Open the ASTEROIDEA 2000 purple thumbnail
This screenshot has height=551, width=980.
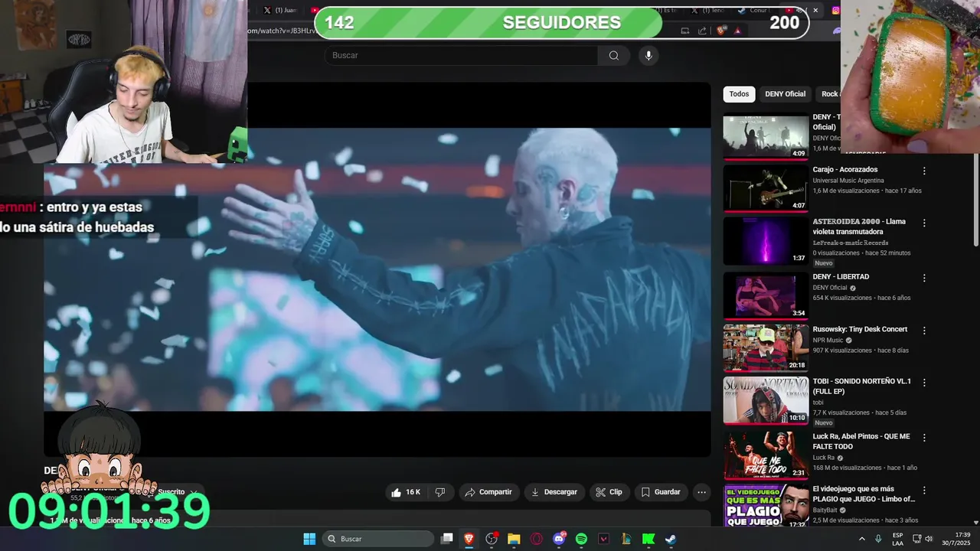(766, 241)
